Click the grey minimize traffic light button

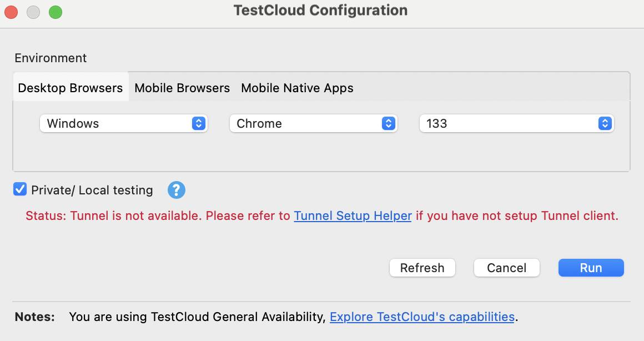pos(33,11)
